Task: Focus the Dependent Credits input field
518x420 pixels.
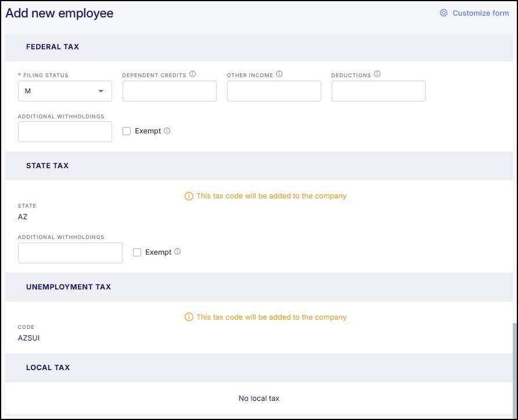Action: tap(170, 91)
